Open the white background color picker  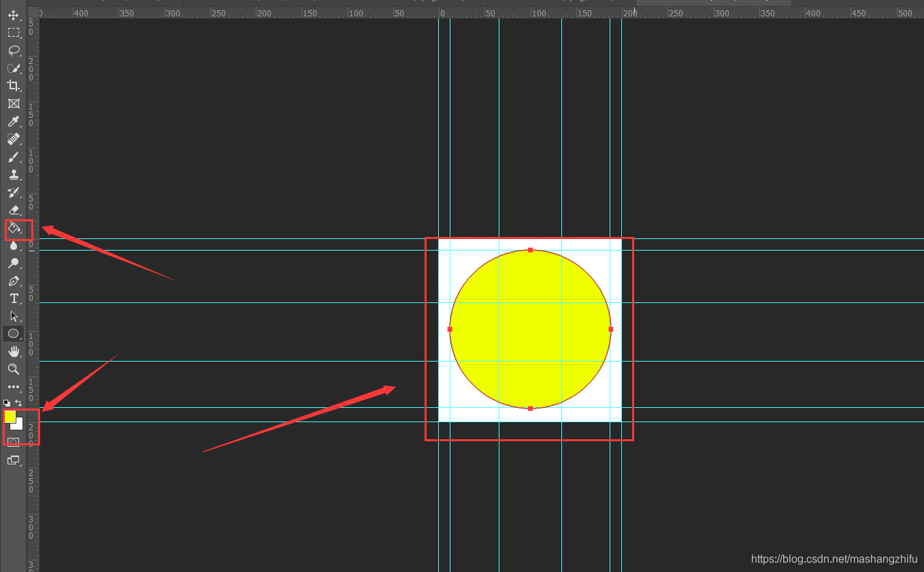click(20, 426)
